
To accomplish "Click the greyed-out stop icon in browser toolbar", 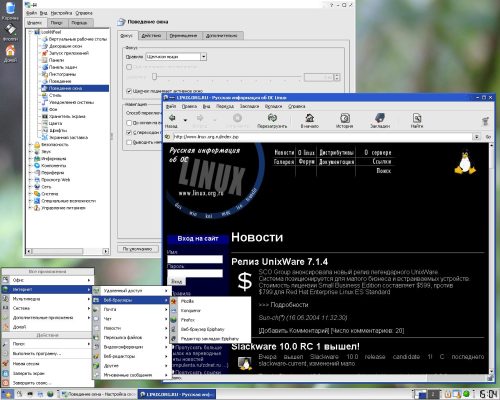I will tap(237, 118).
